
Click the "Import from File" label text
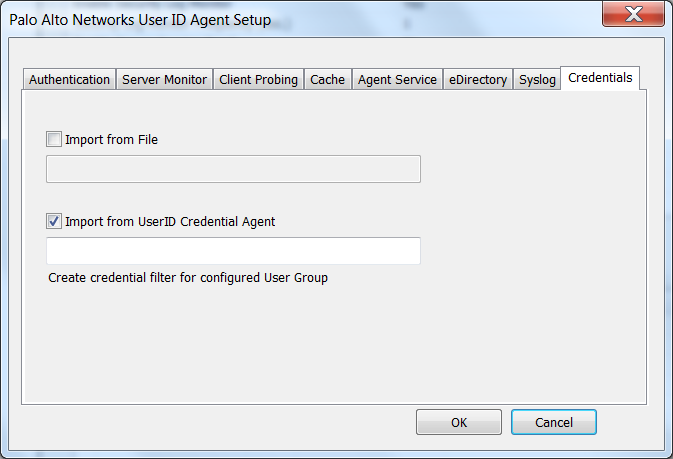[111, 140]
